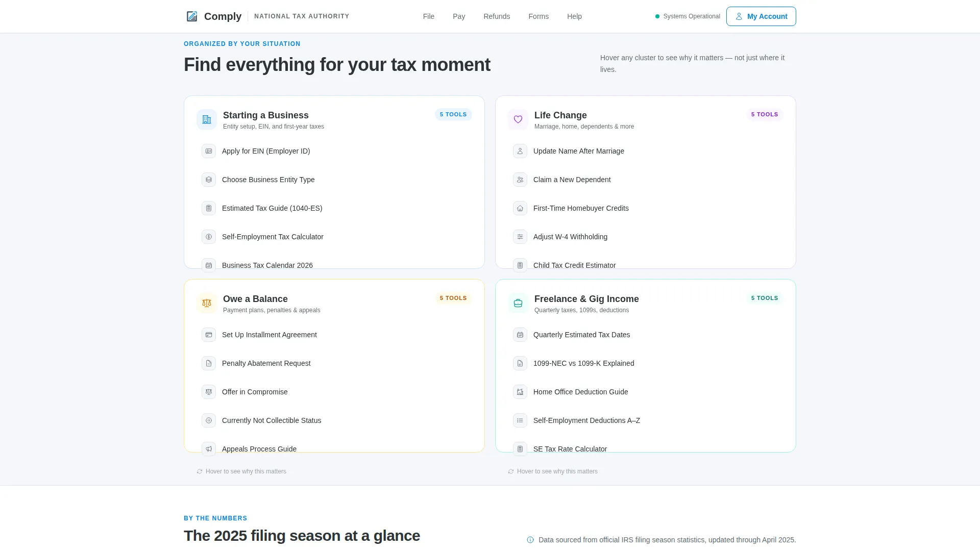Click the document icon beside Penalty Abatement Request
Screen dimensions: 980x551
[x=209, y=363]
